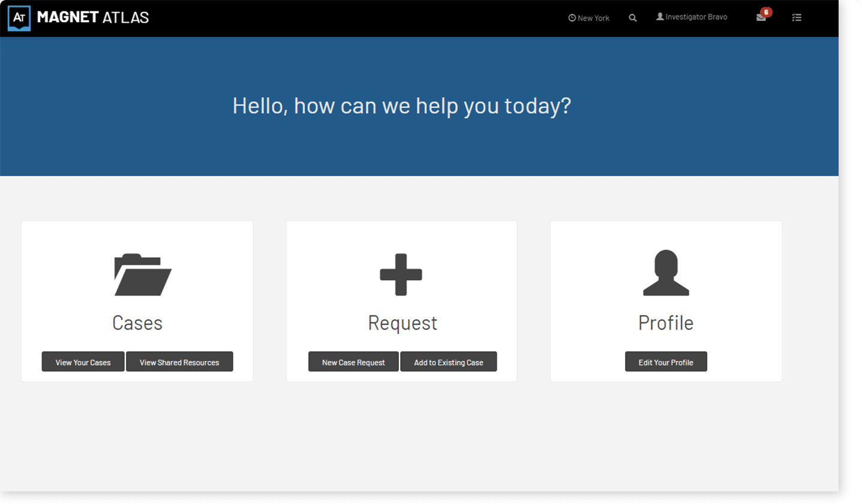Click the Request plus icon
This screenshot has height=504, width=862.
click(x=401, y=274)
